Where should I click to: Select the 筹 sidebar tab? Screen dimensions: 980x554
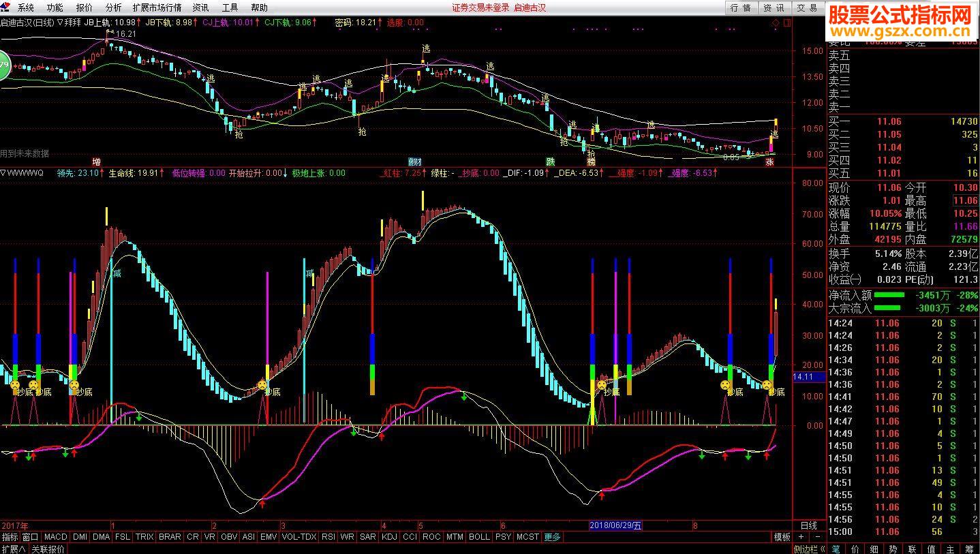970,549
